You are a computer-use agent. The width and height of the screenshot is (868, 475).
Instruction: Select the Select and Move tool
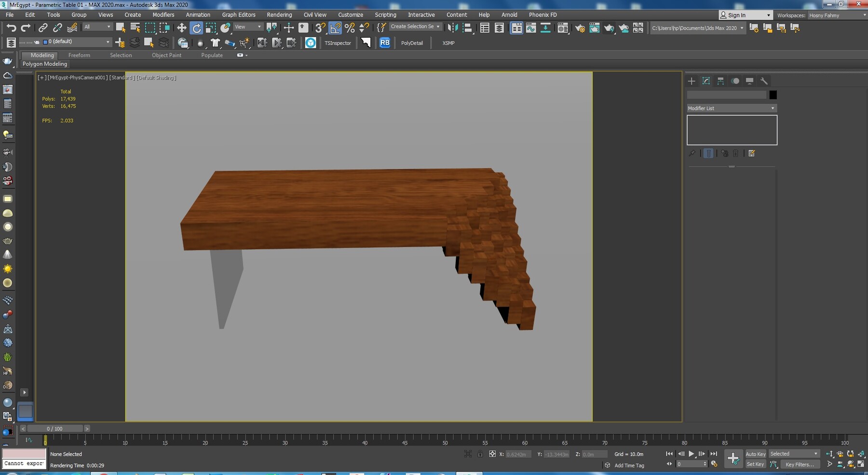[181, 27]
